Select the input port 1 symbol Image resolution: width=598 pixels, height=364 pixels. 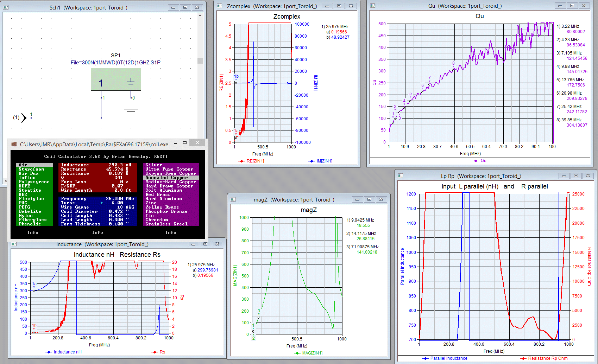(x=24, y=118)
